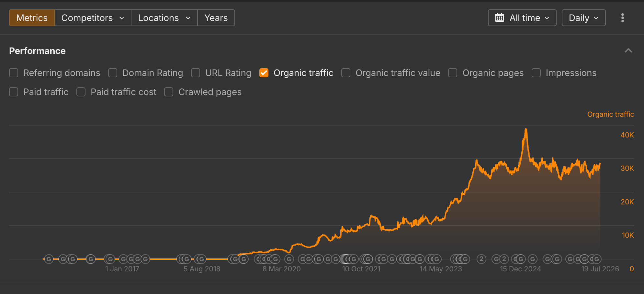The image size is (644, 294).
Task: Click the organic traffic peak on the chart
Action: tap(526, 129)
